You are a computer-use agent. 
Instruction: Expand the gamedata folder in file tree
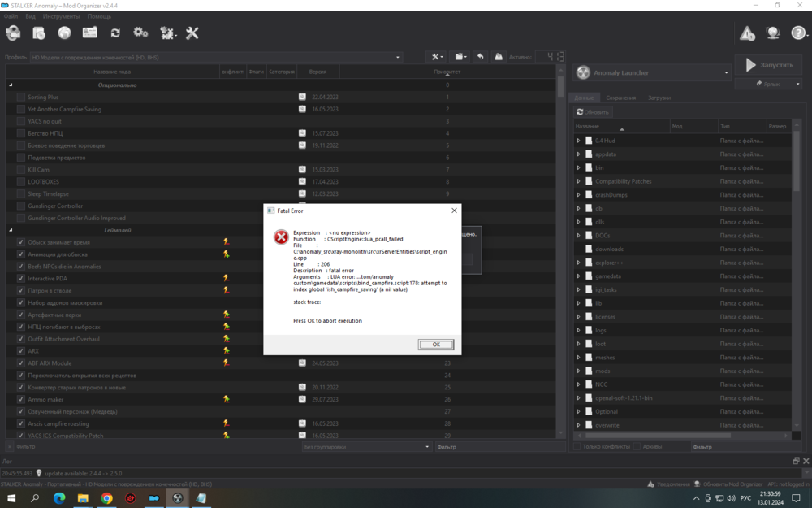click(x=579, y=276)
